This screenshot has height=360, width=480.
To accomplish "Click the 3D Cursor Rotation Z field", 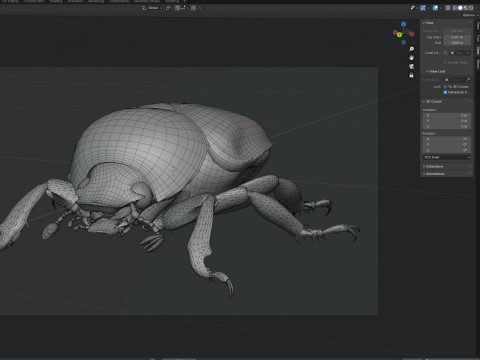I will click(447, 150).
